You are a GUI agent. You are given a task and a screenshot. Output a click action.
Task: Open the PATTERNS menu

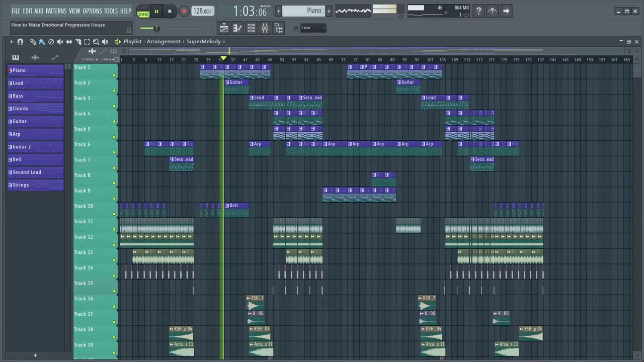click(x=56, y=11)
